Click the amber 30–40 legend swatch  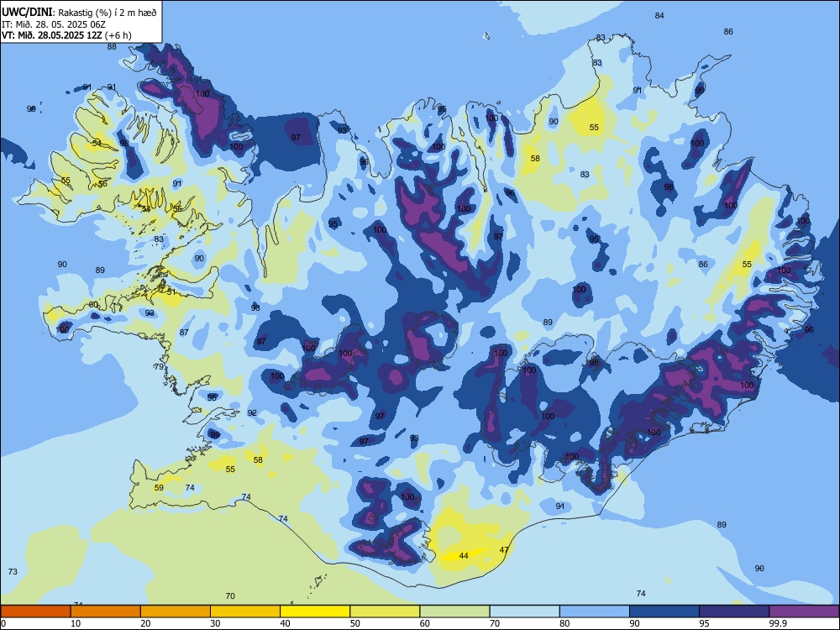coord(245,612)
